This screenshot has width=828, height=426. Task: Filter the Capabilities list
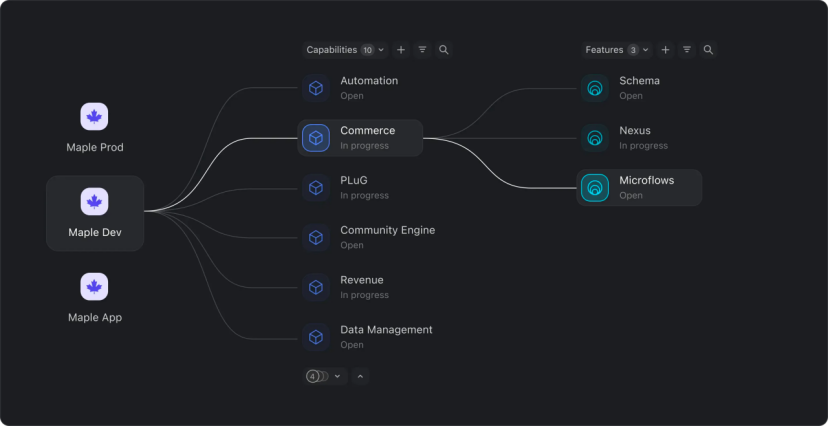click(422, 50)
